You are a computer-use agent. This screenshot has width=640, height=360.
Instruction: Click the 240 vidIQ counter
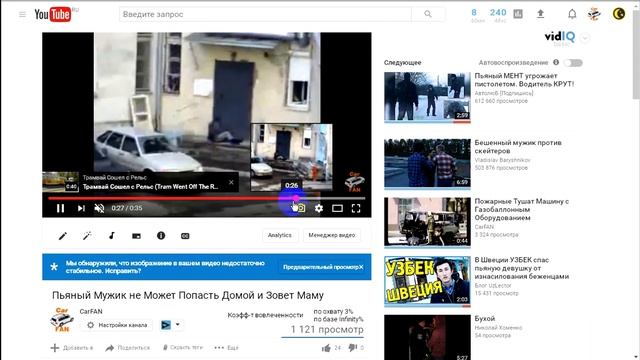coord(498,13)
